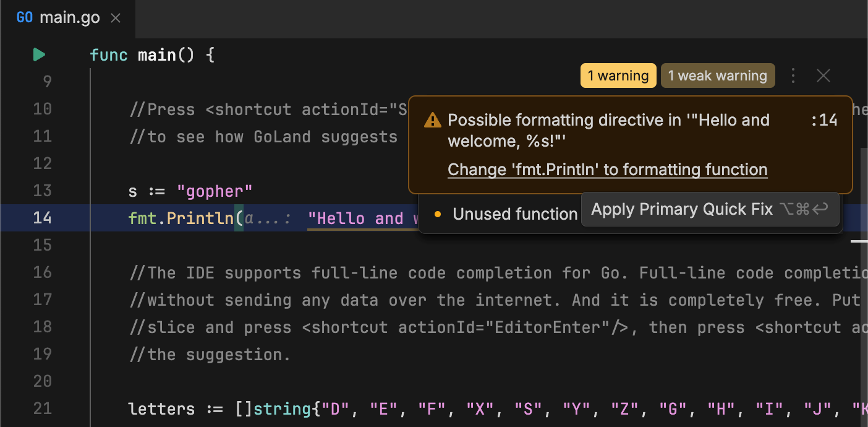
Task: Click the "Change 'fmt.Println' to formatting function" link
Action: pos(607,170)
